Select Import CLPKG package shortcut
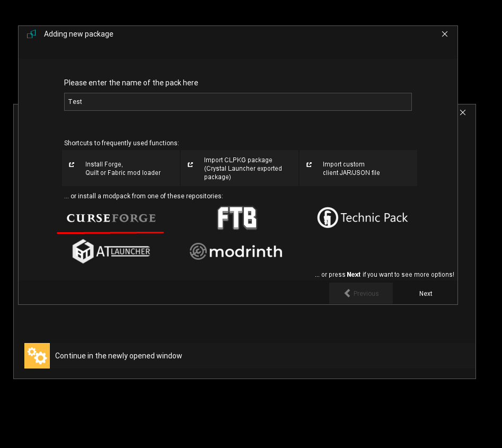The height and width of the screenshot is (448, 502). click(243, 169)
